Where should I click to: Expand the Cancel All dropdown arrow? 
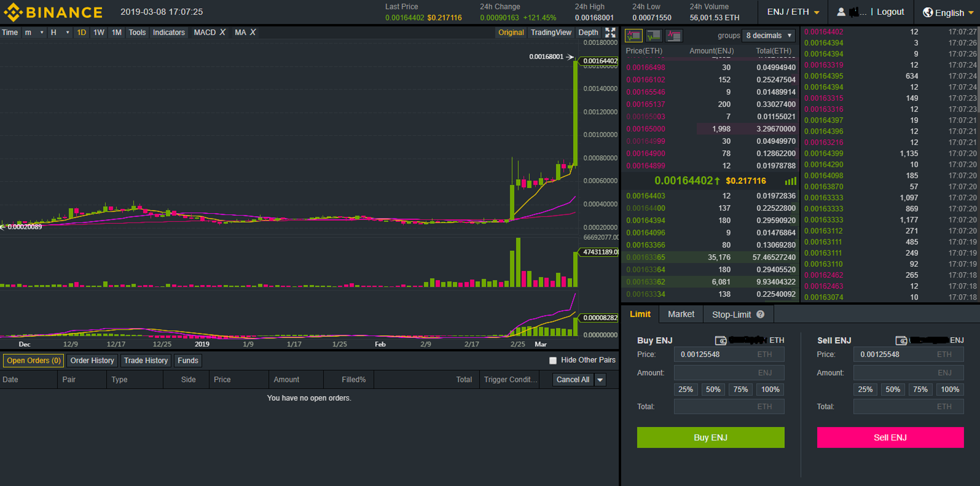click(x=600, y=379)
